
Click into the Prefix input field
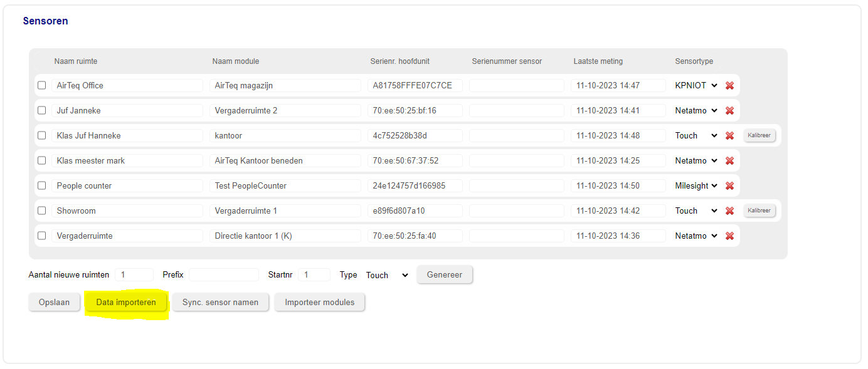click(x=224, y=274)
